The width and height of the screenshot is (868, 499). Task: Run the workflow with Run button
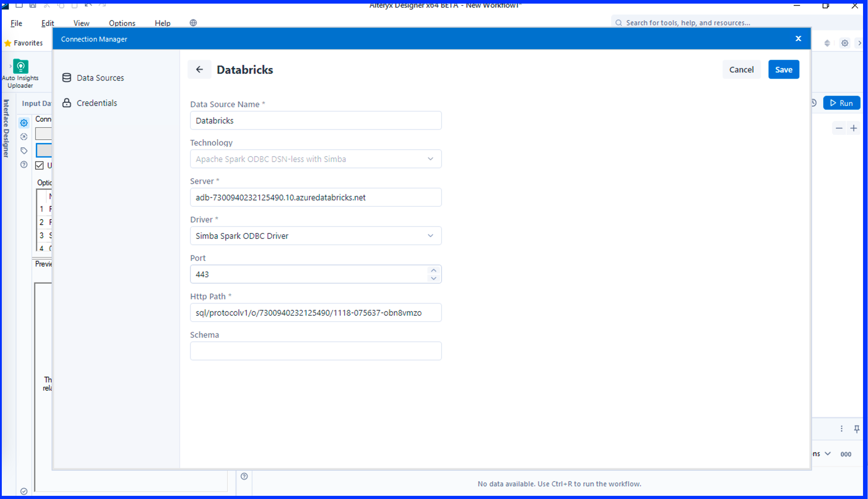[841, 103]
